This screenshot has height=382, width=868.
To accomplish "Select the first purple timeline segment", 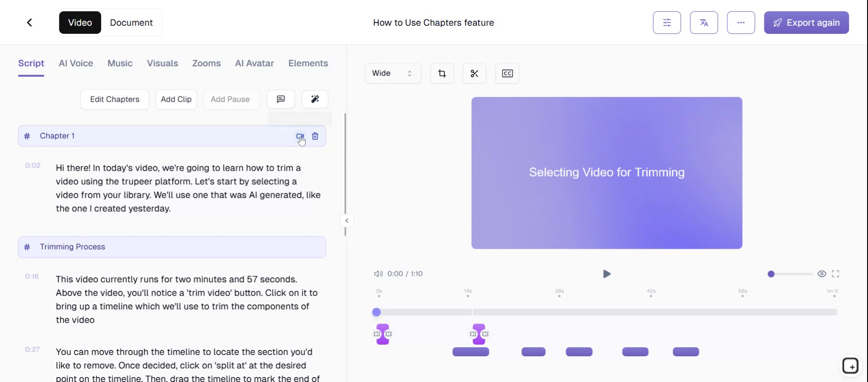I will [x=471, y=352].
